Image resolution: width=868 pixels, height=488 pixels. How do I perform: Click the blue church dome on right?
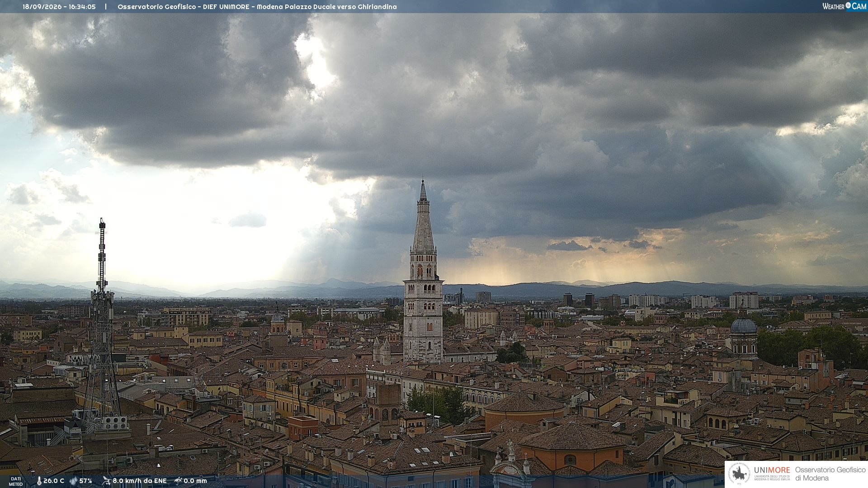(743, 325)
